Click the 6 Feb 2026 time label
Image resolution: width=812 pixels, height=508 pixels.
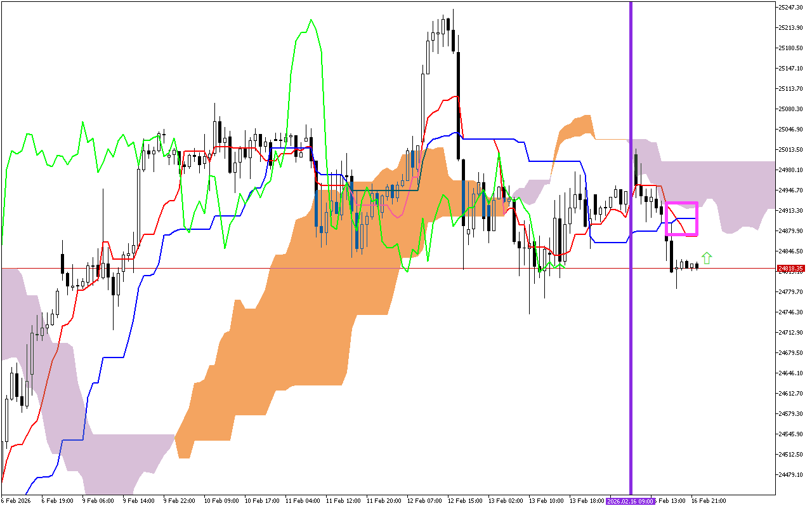pos(16,501)
